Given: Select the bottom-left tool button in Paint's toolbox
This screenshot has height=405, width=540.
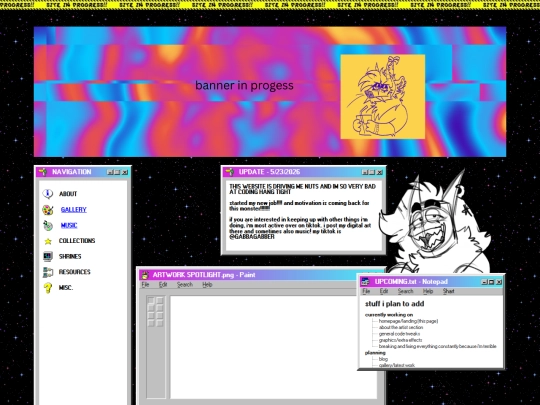Looking at the screenshot, I should click(x=151, y=323).
